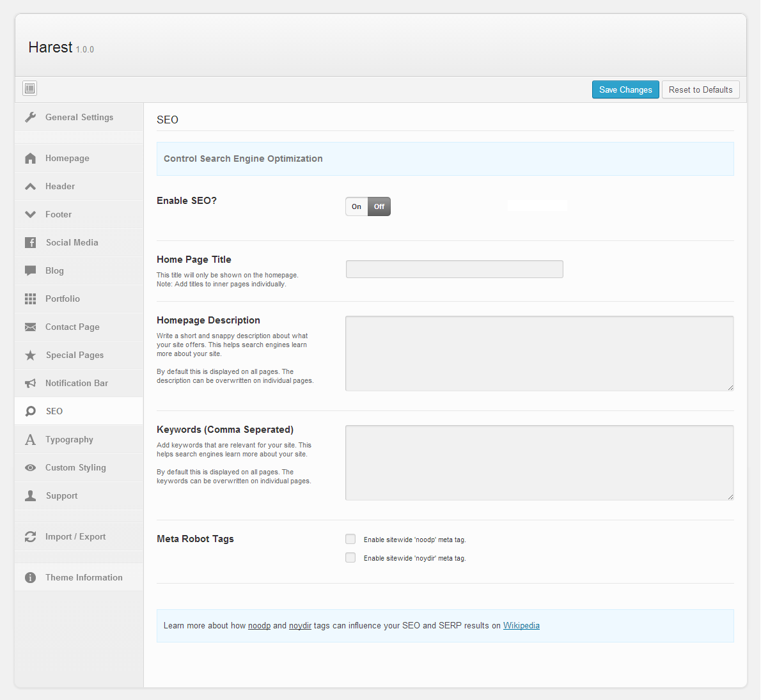This screenshot has height=700, width=761.
Task: Open the Wikipedia link
Action: coord(521,626)
